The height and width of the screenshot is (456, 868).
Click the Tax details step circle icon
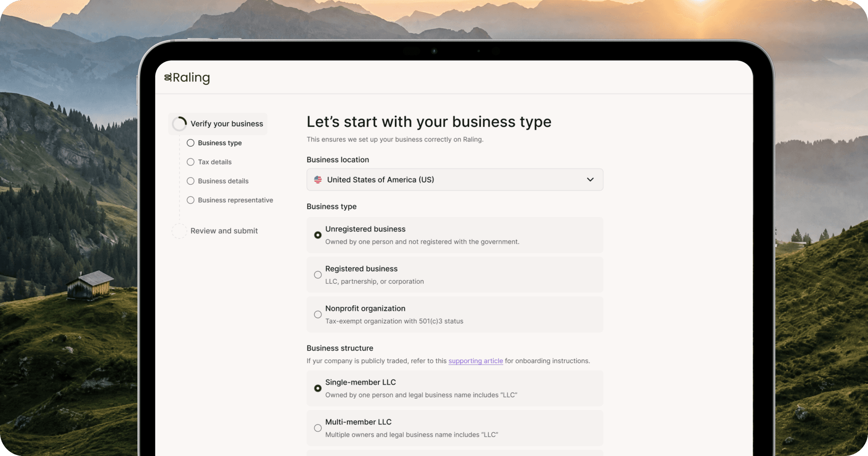click(191, 162)
